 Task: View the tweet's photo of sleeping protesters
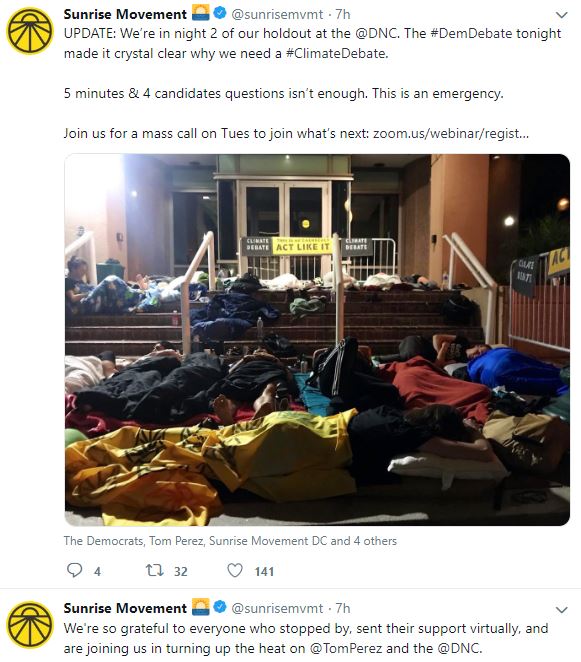click(317, 340)
